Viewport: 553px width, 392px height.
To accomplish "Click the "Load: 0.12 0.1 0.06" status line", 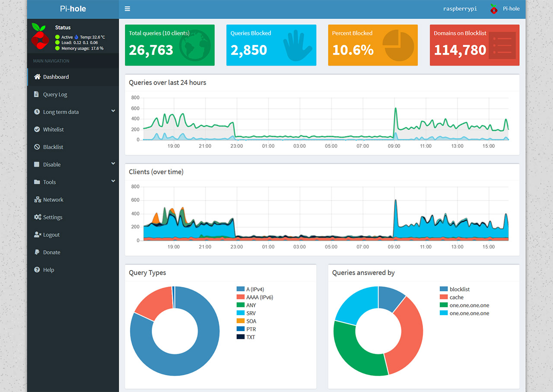I will tap(79, 43).
